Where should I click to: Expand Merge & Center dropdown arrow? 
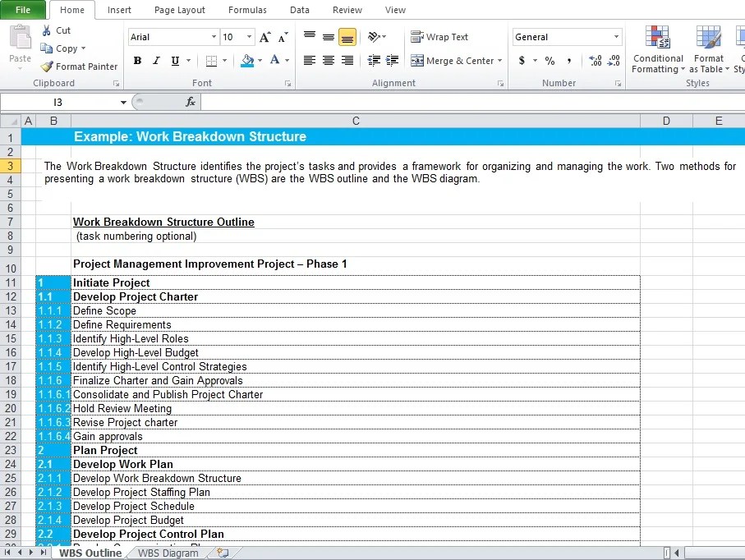pyautogui.click(x=500, y=60)
